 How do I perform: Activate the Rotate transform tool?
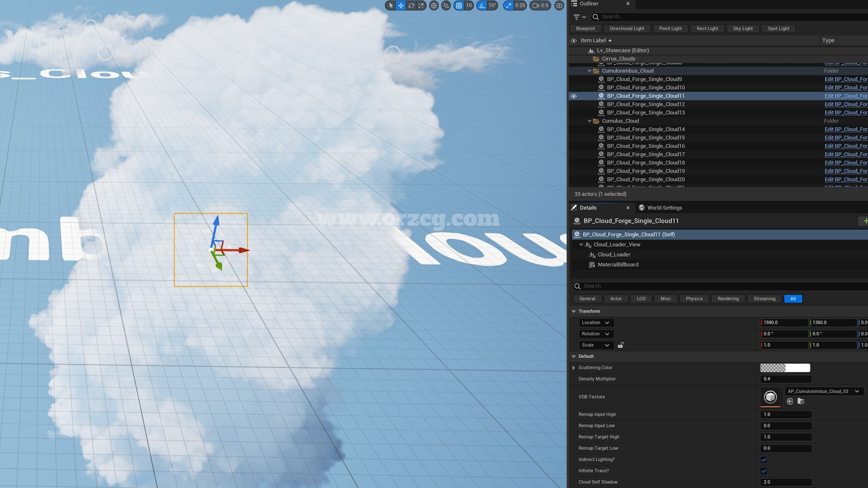click(411, 5)
